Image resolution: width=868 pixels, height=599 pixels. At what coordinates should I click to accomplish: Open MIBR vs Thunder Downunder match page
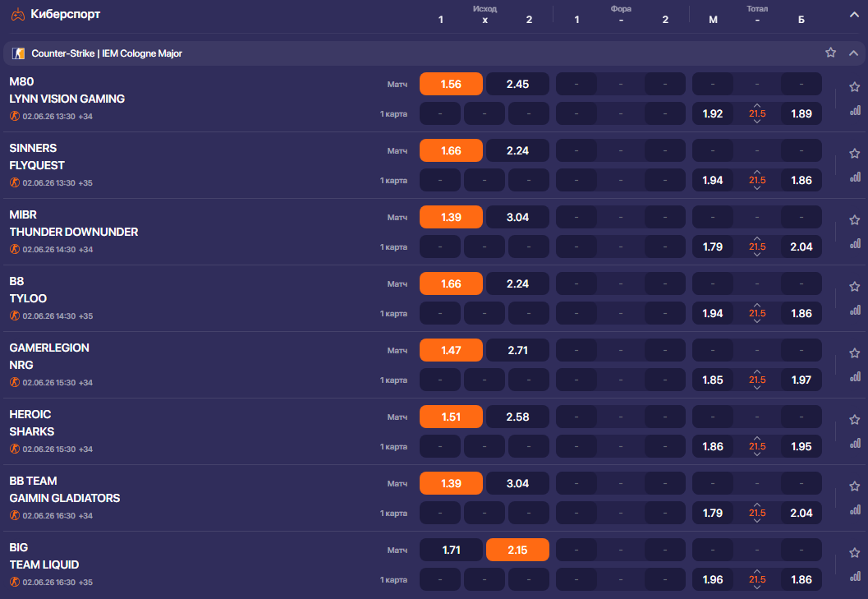(74, 223)
